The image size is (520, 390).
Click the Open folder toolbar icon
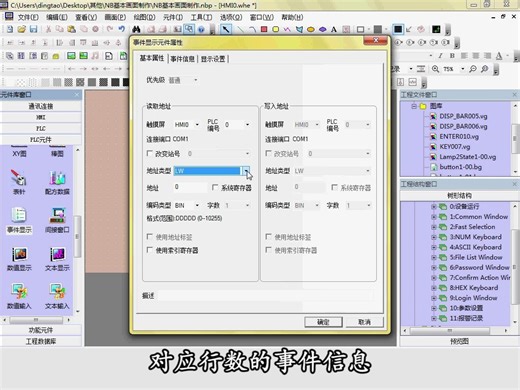click(22, 29)
